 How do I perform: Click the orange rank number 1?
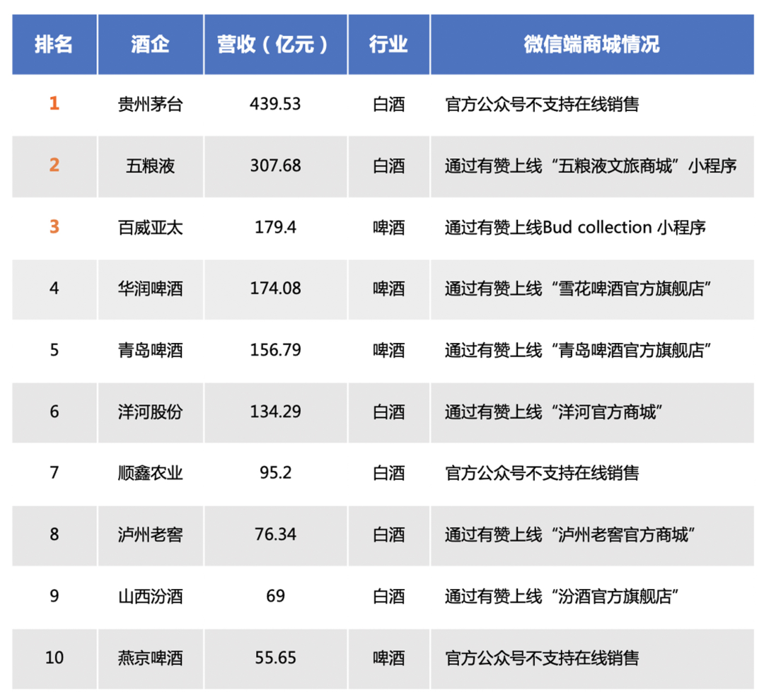tap(54, 104)
